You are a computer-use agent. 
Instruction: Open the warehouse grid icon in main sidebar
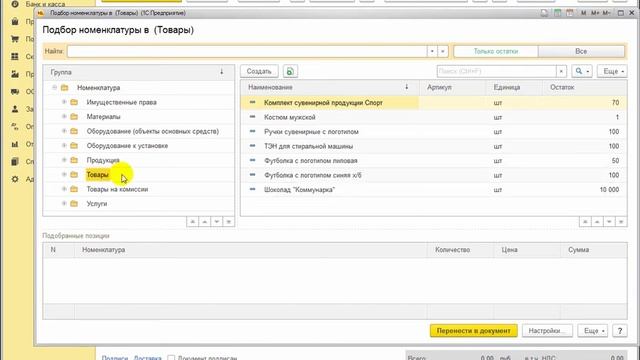click(15, 57)
